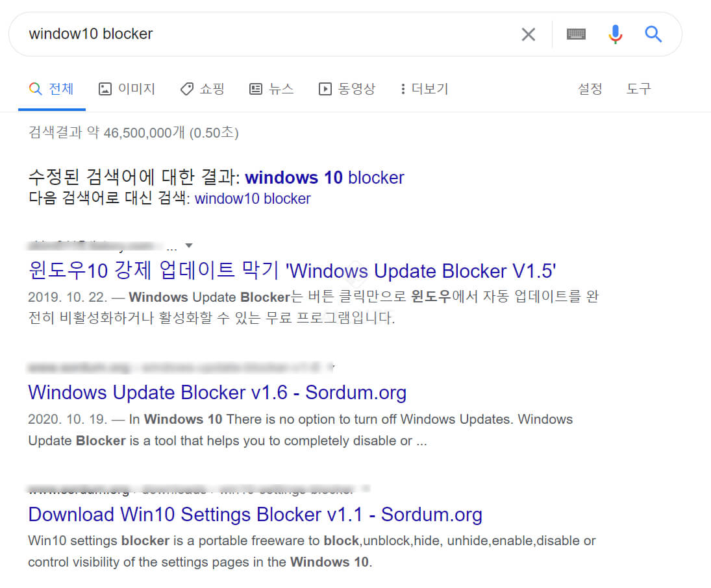Click the snippet date '2019. 10. 22.'

(68, 297)
